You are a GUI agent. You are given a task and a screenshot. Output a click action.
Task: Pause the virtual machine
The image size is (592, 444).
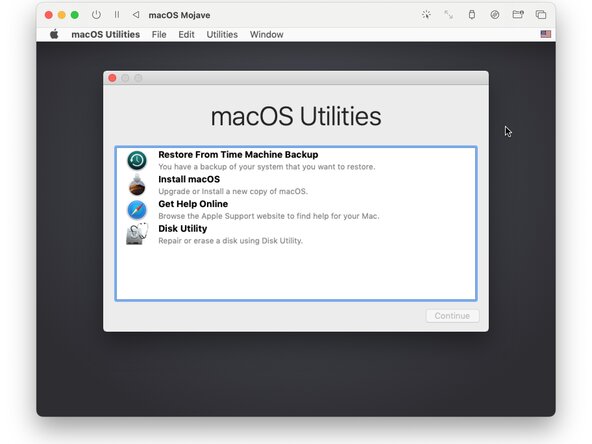(117, 15)
